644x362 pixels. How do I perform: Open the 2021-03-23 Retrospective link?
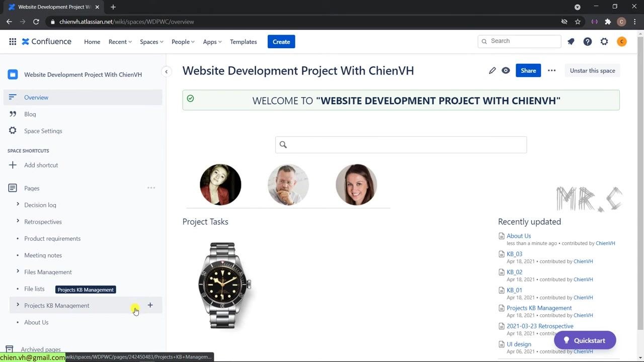[x=540, y=326]
